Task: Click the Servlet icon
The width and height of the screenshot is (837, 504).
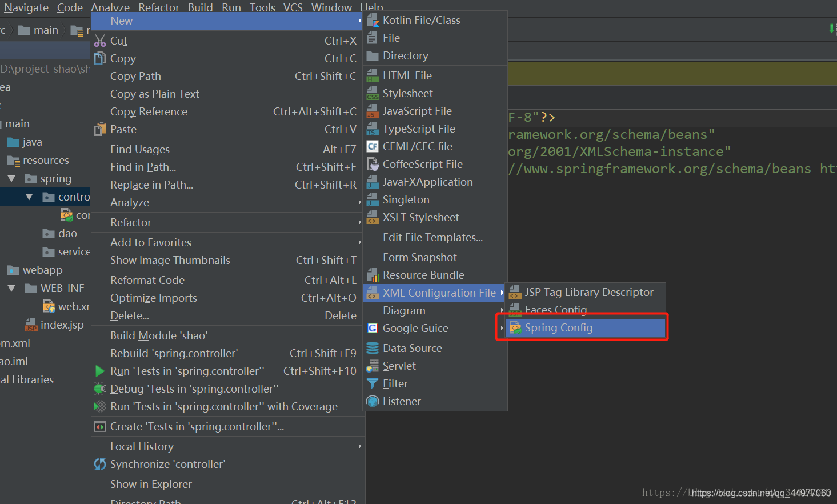Action: 373,366
